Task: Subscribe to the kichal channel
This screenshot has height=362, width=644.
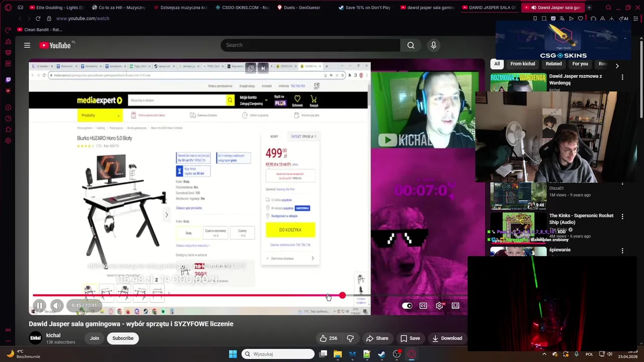Action: (x=123, y=338)
